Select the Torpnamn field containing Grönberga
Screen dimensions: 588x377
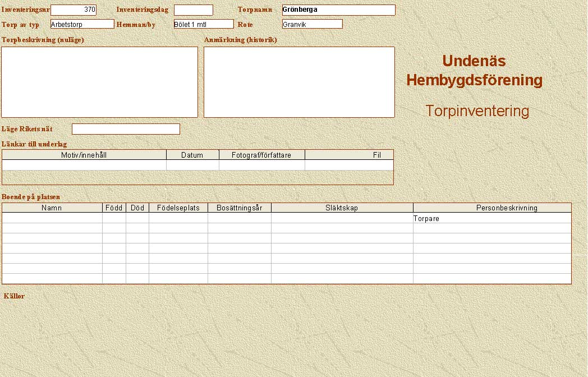click(x=338, y=10)
